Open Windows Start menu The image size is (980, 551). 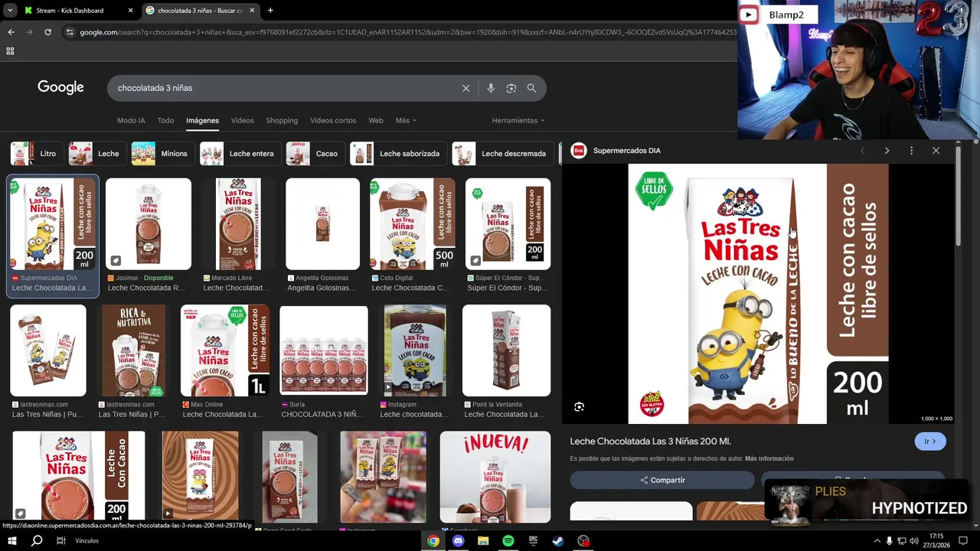tap(12, 541)
